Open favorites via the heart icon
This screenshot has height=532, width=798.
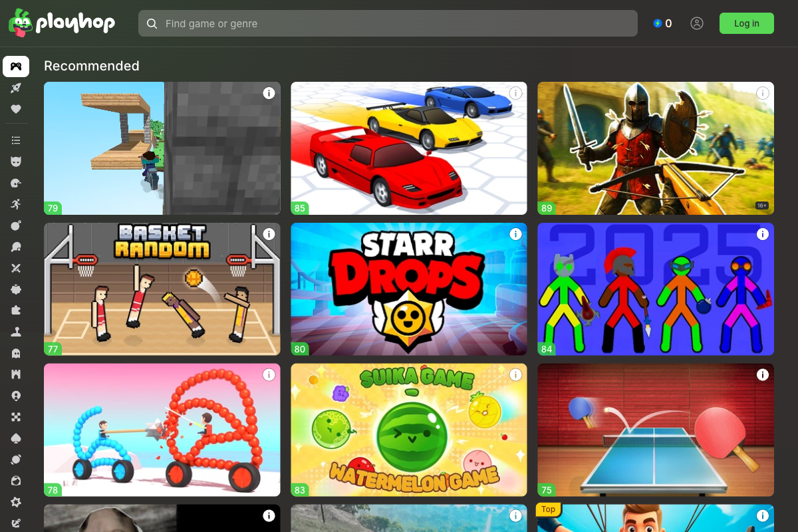click(x=16, y=109)
